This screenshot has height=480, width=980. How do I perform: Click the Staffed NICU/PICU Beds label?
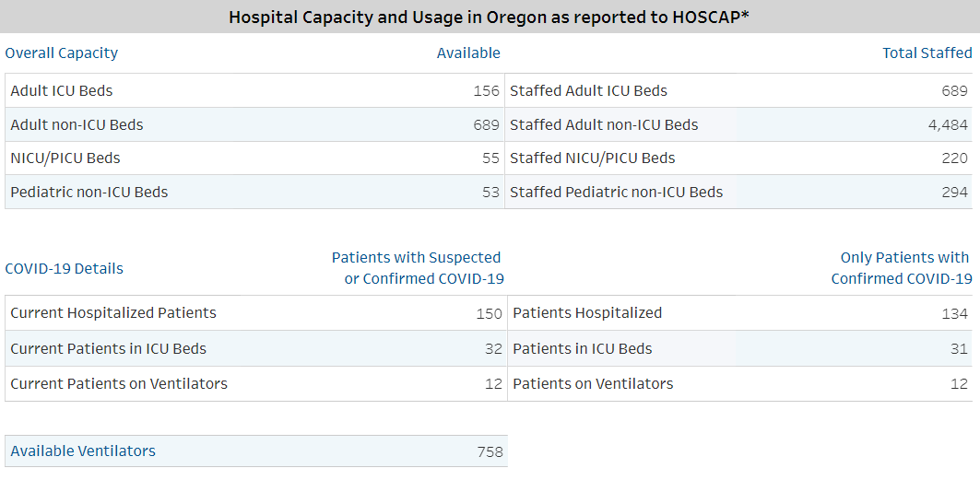pos(592,158)
